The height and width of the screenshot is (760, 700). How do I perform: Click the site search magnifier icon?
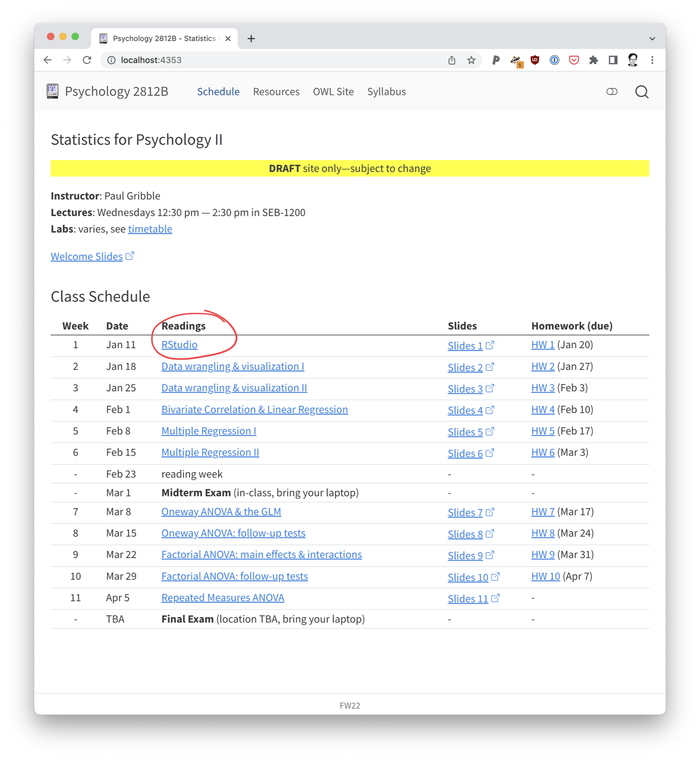click(x=641, y=92)
